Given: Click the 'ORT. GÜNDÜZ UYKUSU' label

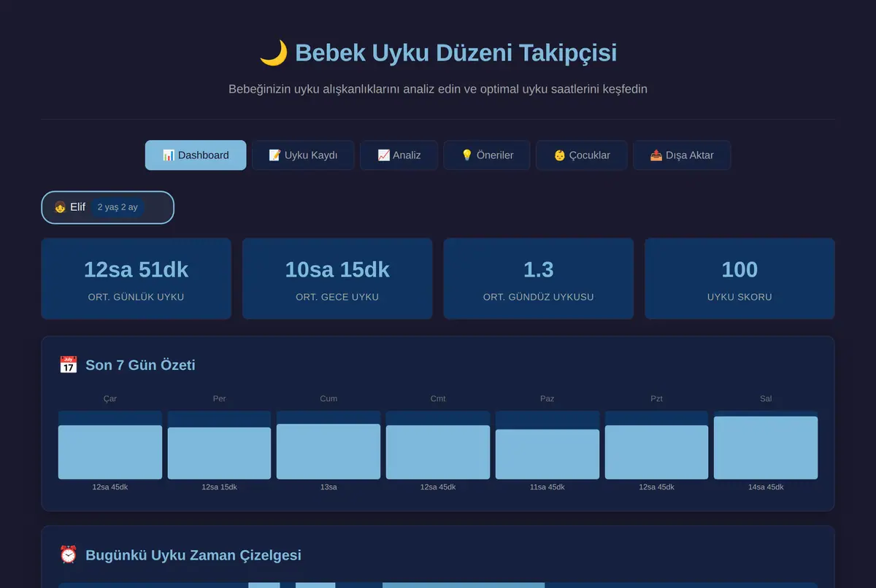Looking at the screenshot, I should click(x=539, y=297).
